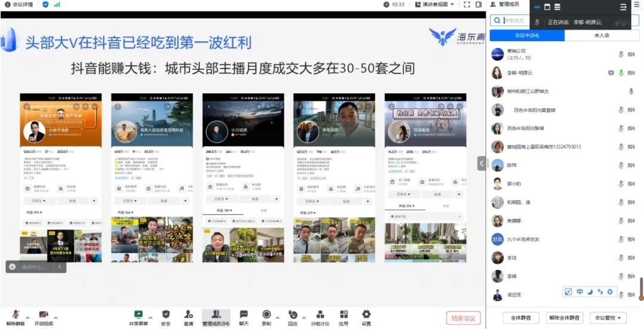
Task: Click avatar of 百色半岛阳光黎祺
Action: (497, 128)
